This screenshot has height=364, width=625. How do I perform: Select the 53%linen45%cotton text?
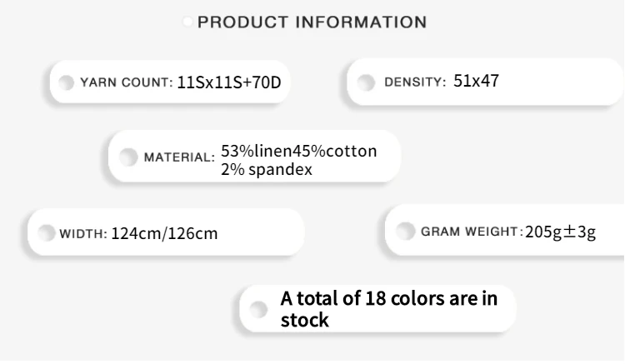pos(298,151)
